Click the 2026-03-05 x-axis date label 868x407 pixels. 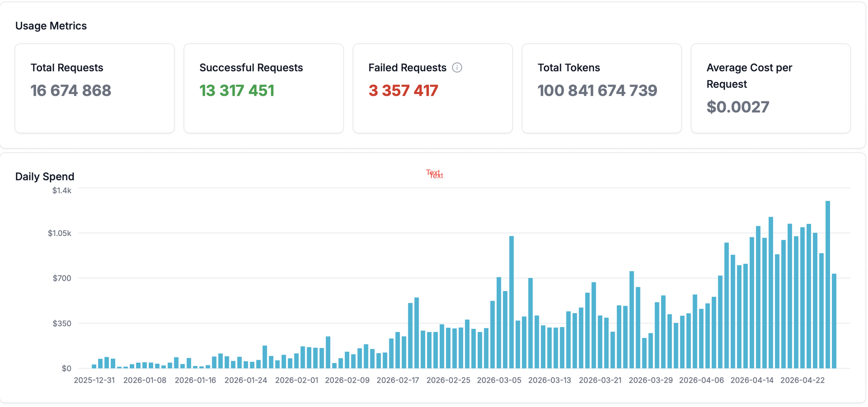[499, 380]
